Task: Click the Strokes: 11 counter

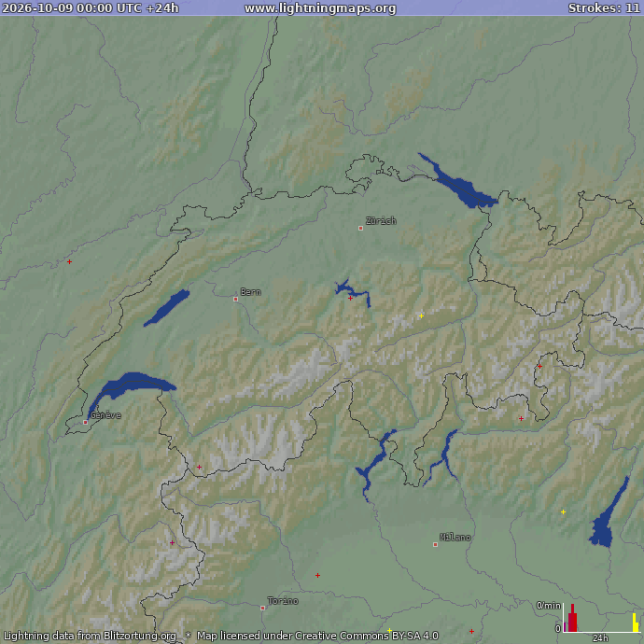Action: tap(604, 7)
